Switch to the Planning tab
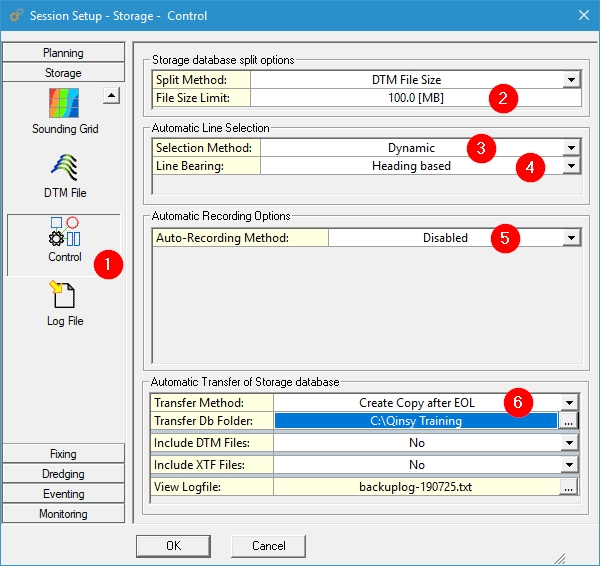Viewport: 600px width, 566px height. tap(63, 53)
